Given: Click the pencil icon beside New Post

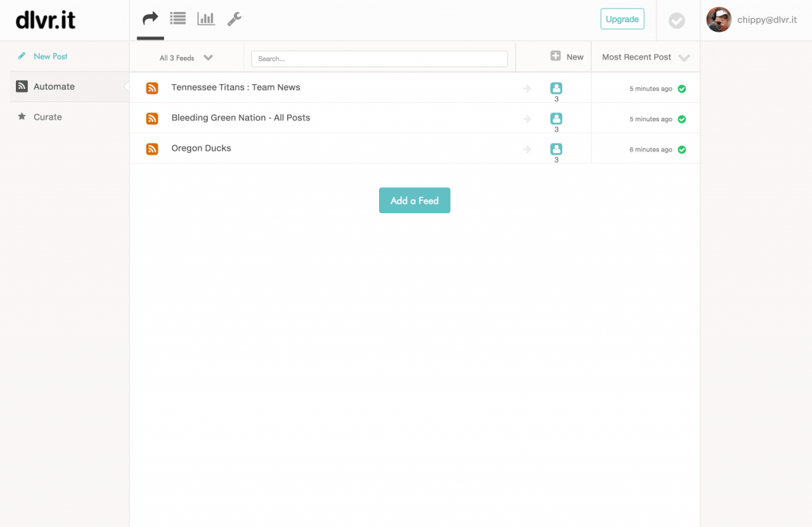Looking at the screenshot, I should point(21,56).
